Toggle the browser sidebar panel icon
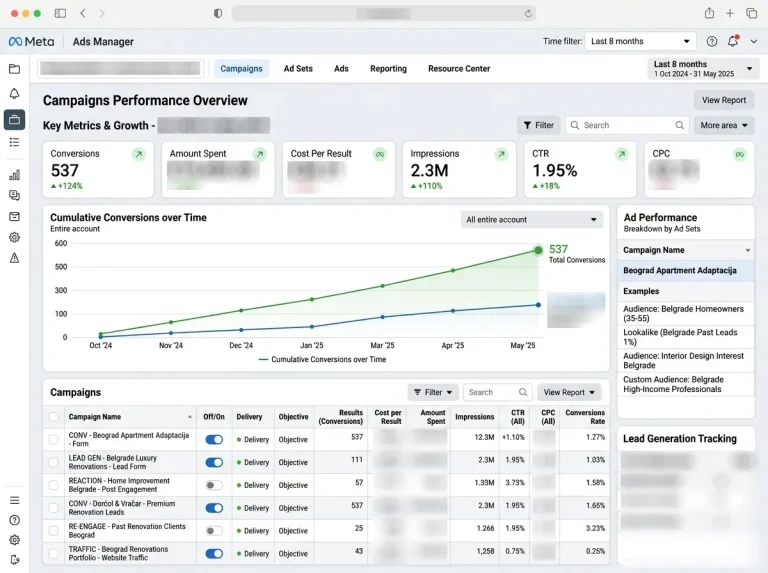Image resolution: width=768 pixels, height=573 pixels. point(60,13)
